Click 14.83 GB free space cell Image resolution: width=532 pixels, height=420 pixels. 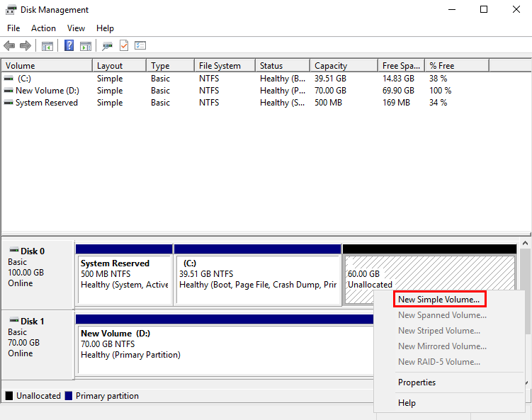tap(398, 79)
